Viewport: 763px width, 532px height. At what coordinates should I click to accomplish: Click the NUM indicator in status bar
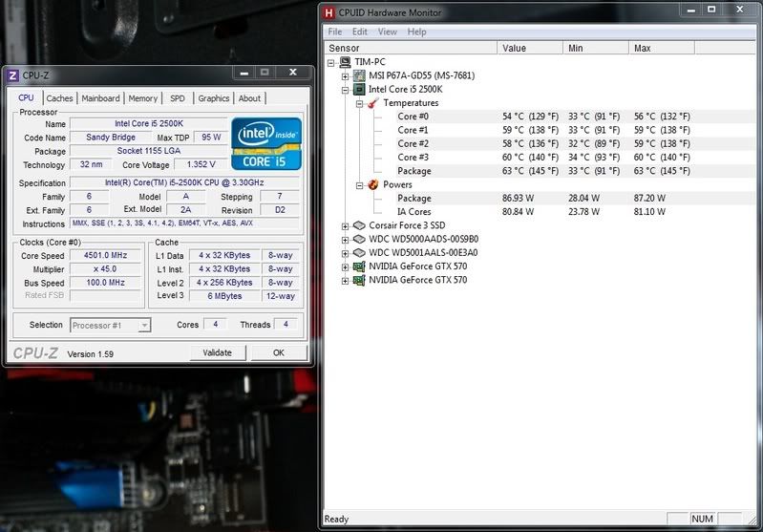702,519
